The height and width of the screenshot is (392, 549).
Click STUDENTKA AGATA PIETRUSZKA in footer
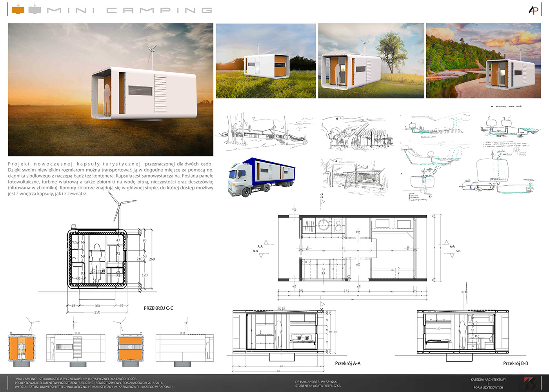(x=318, y=386)
